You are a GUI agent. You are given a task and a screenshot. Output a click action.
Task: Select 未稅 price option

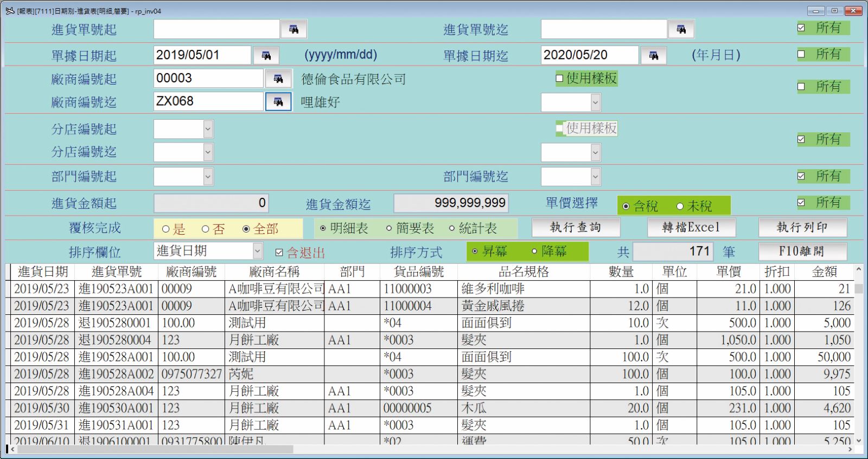click(x=680, y=206)
